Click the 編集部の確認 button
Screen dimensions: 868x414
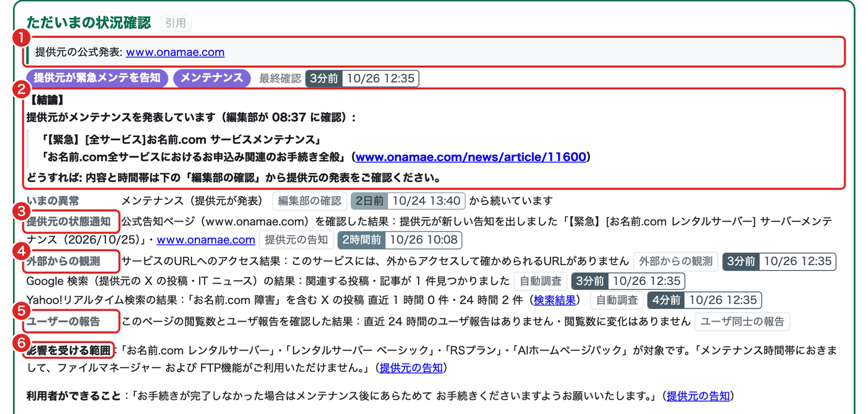[309, 201]
